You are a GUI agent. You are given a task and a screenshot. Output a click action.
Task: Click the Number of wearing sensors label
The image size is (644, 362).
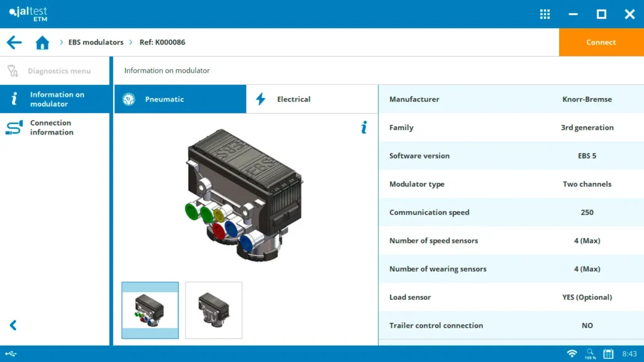(x=438, y=269)
